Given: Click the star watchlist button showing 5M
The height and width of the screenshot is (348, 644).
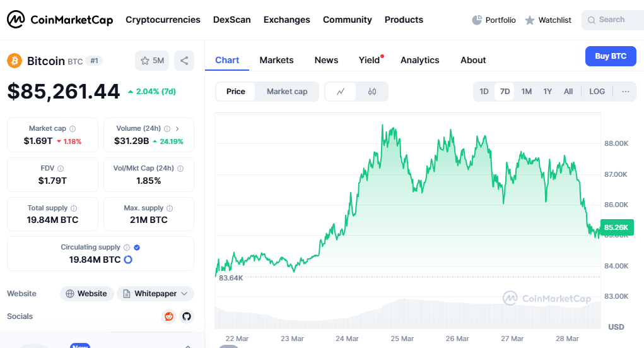Looking at the screenshot, I should click(x=152, y=61).
